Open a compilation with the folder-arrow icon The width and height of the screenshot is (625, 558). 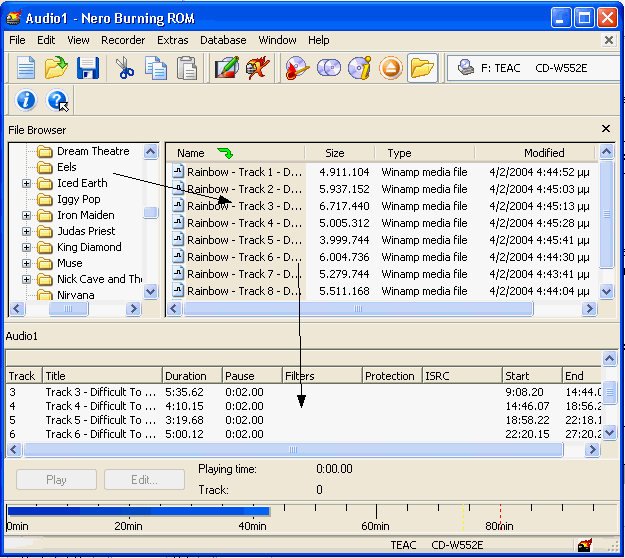(56, 68)
